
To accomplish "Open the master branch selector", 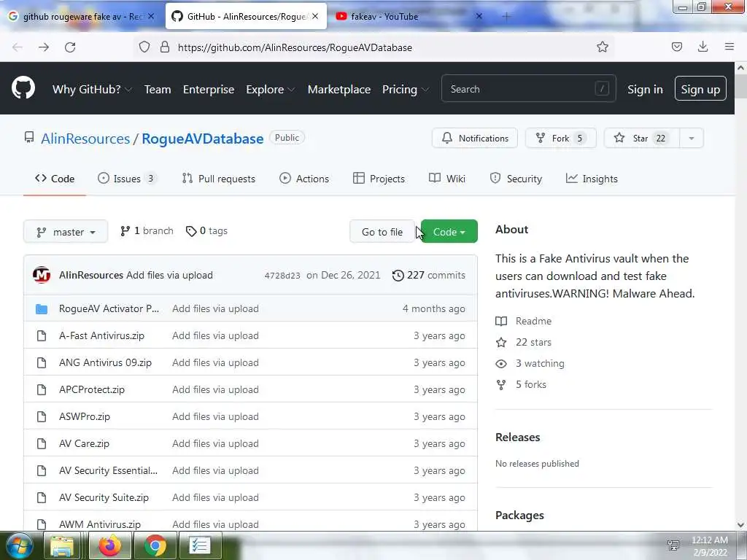I will 66,232.
